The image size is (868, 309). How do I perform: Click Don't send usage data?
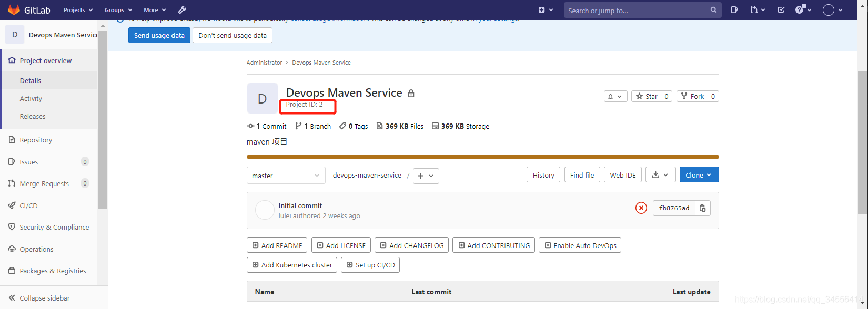[233, 35]
